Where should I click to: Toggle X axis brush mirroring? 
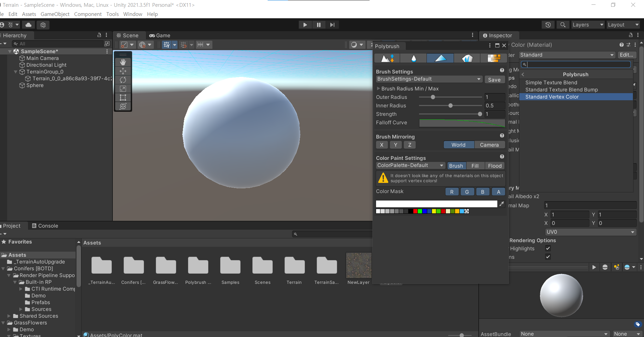pyautogui.click(x=382, y=145)
